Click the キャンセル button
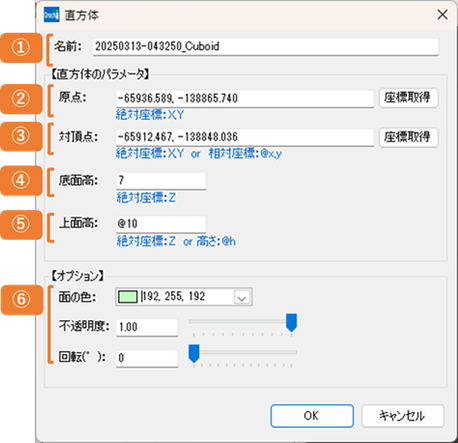Viewport: 458px width, 443px height. click(403, 416)
